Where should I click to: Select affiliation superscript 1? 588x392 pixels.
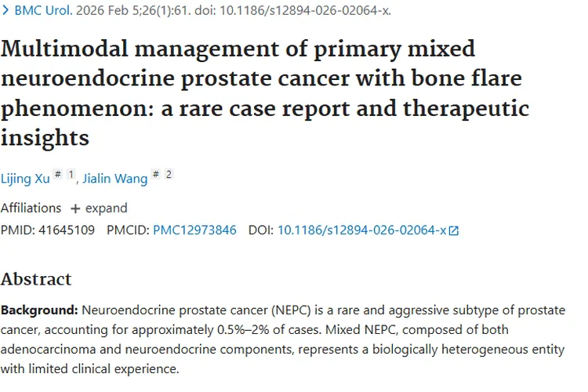pos(71,175)
